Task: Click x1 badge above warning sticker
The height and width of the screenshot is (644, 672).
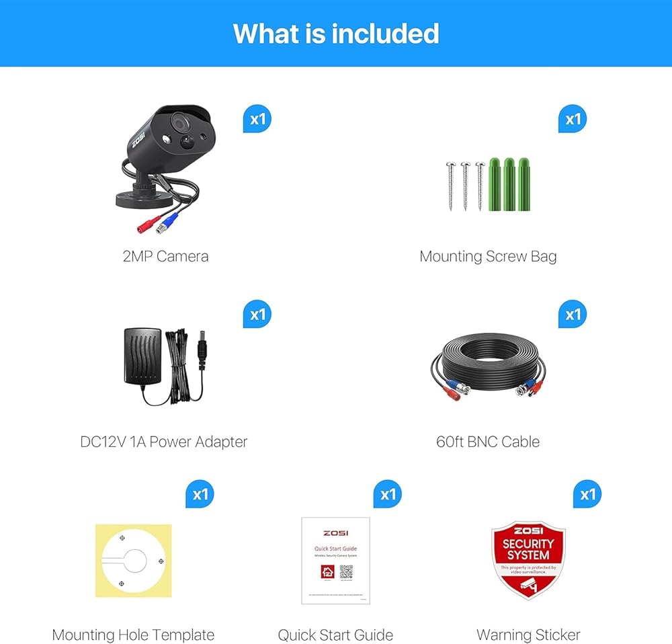Action: pos(587,494)
